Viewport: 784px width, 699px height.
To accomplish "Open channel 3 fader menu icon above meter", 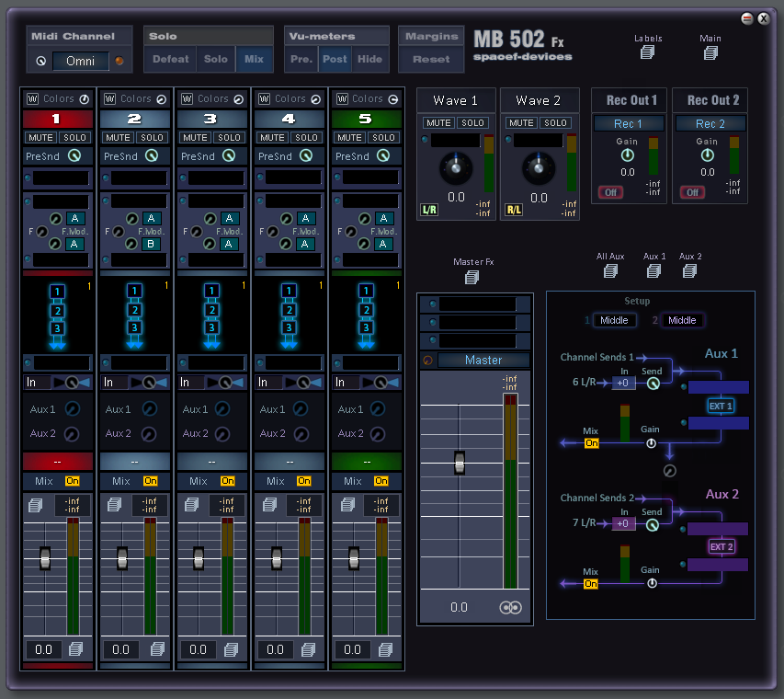I will pos(191,505).
